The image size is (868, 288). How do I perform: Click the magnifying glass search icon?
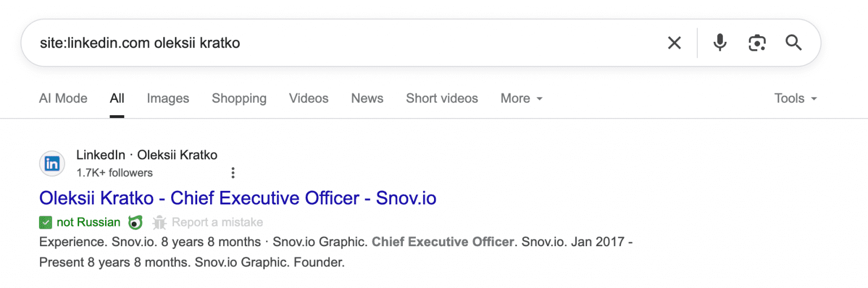(794, 43)
